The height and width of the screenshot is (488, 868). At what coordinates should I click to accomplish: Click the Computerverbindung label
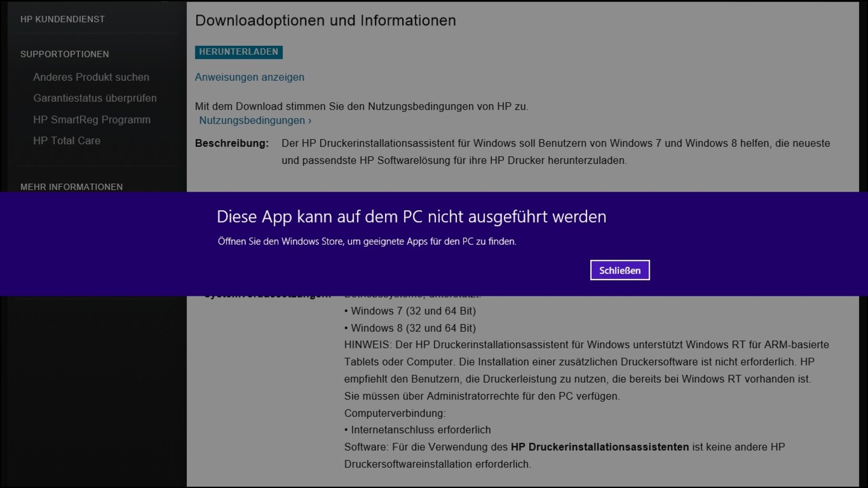click(395, 413)
